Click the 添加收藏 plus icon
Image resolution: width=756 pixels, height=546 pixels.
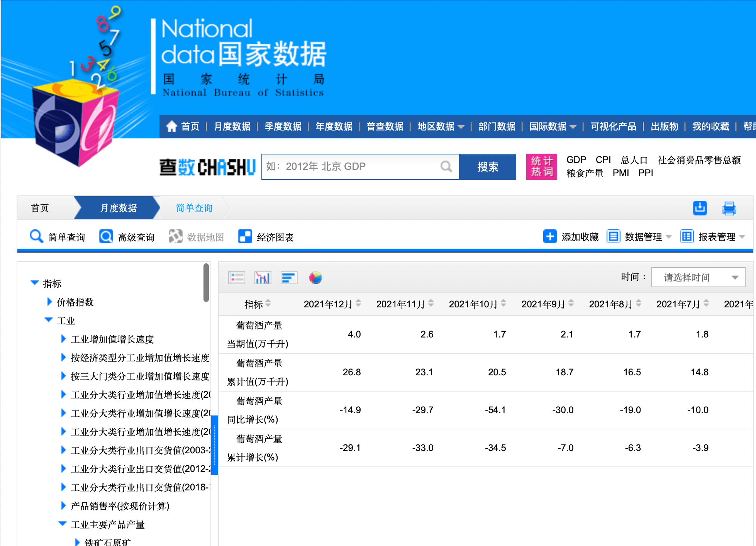click(550, 236)
